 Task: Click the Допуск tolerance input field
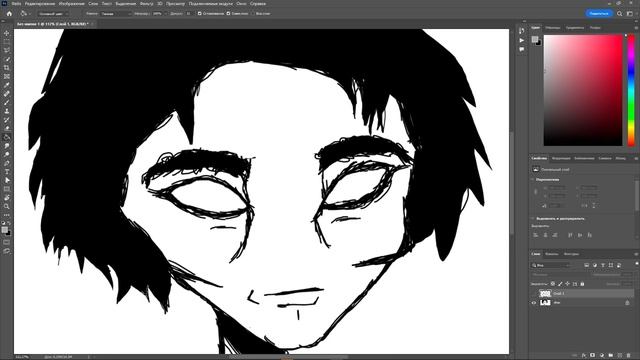[x=189, y=13]
